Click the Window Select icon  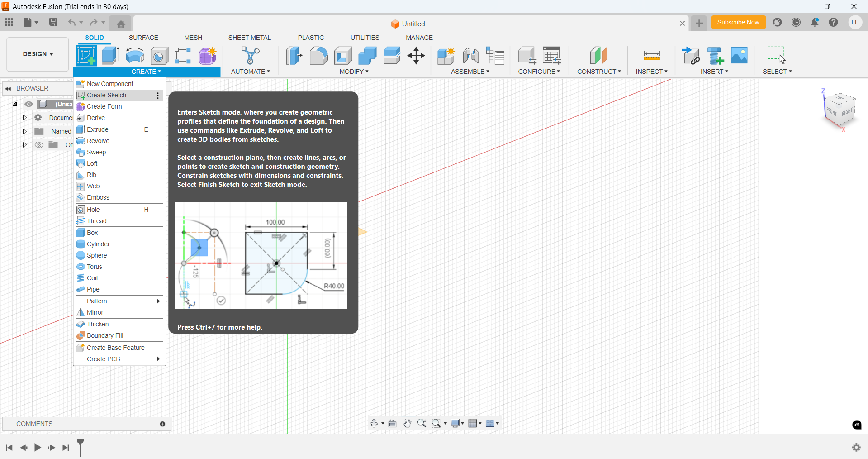[777, 56]
